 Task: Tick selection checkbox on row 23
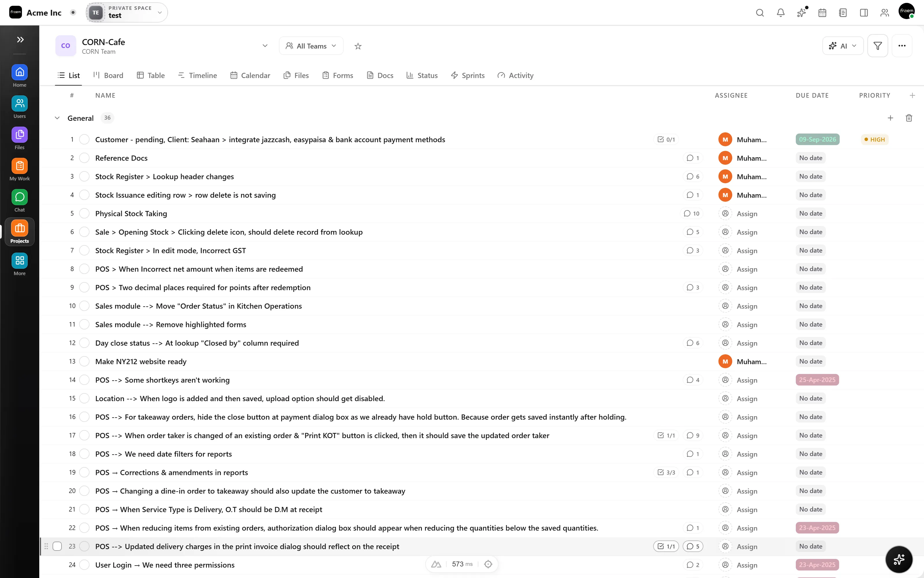pyautogui.click(x=57, y=546)
